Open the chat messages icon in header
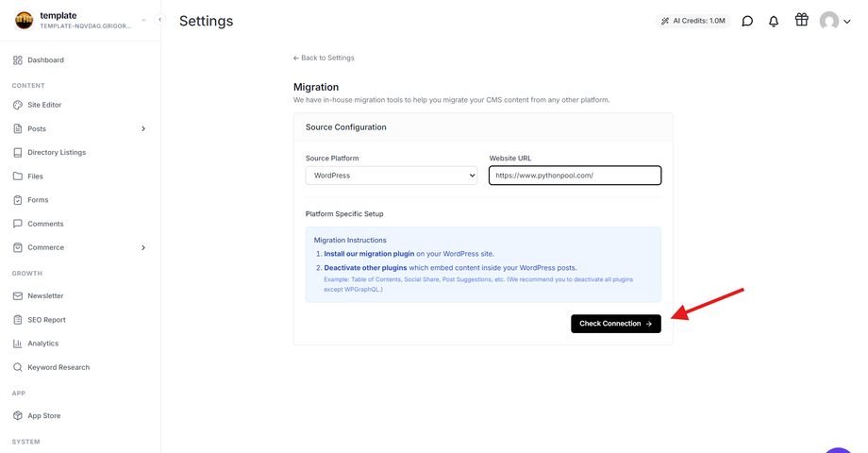 pyautogui.click(x=747, y=21)
